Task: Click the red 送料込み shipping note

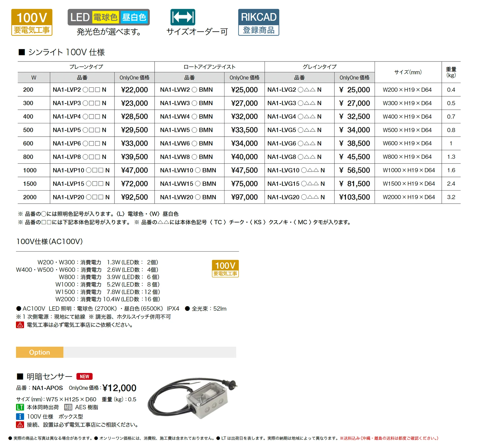Action: click(389, 438)
